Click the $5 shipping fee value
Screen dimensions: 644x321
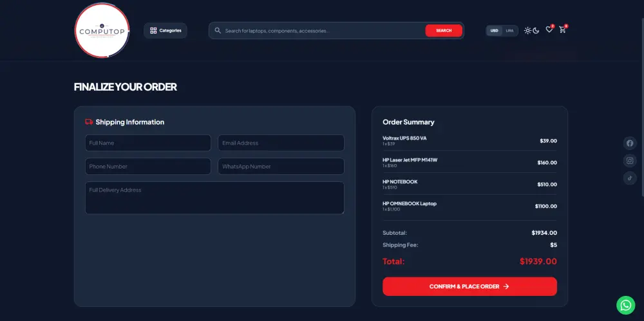[554, 245]
